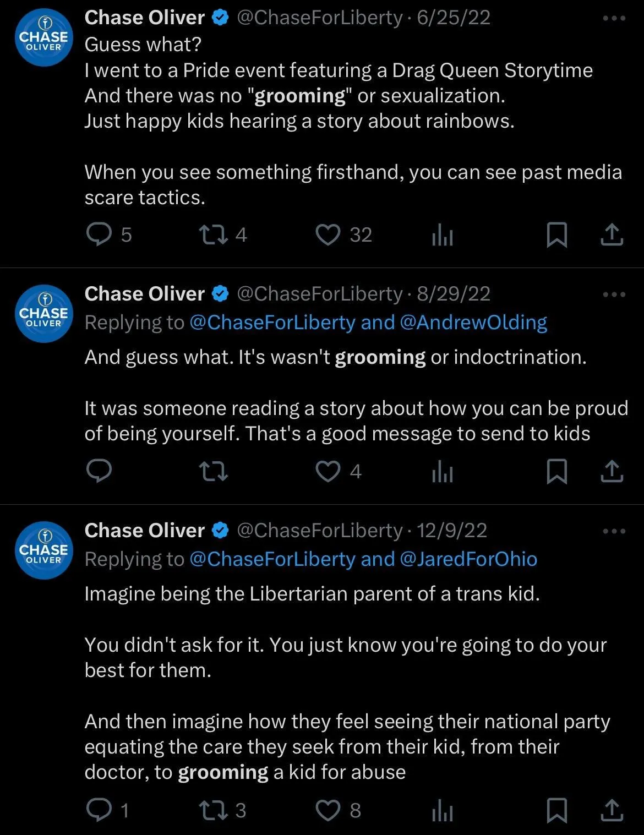The width and height of the screenshot is (644, 835).
Task: Retweet the 8/29/22 reply about indoctrination
Action: (214, 472)
